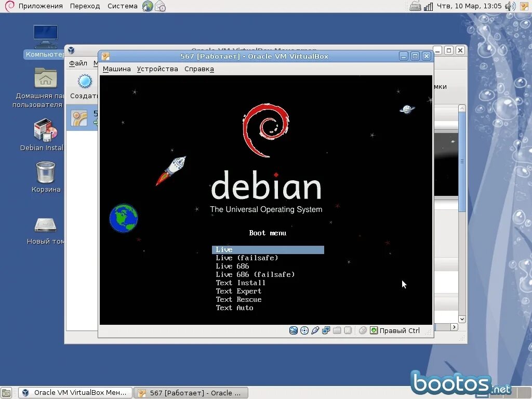Image resolution: width=532 pixels, height=399 pixels.
Task: Click the VirtualBox Manager cube title icon
Action: pos(71,50)
